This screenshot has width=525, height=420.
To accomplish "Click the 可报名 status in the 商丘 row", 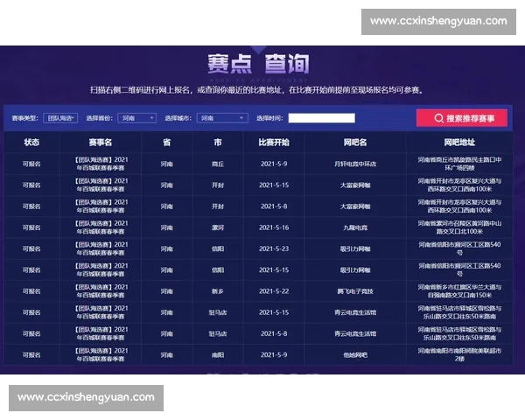I will [31, 164].
